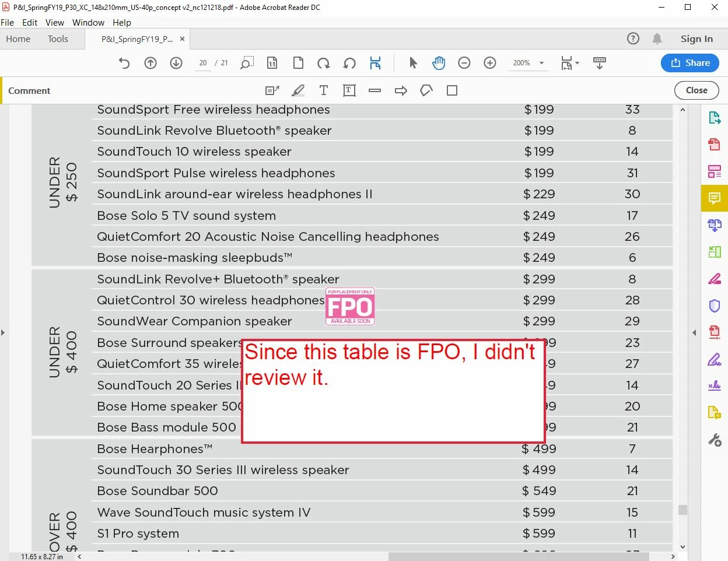Click the '$ 229' price value
728x561 pixels.
[x=539, y=194]
